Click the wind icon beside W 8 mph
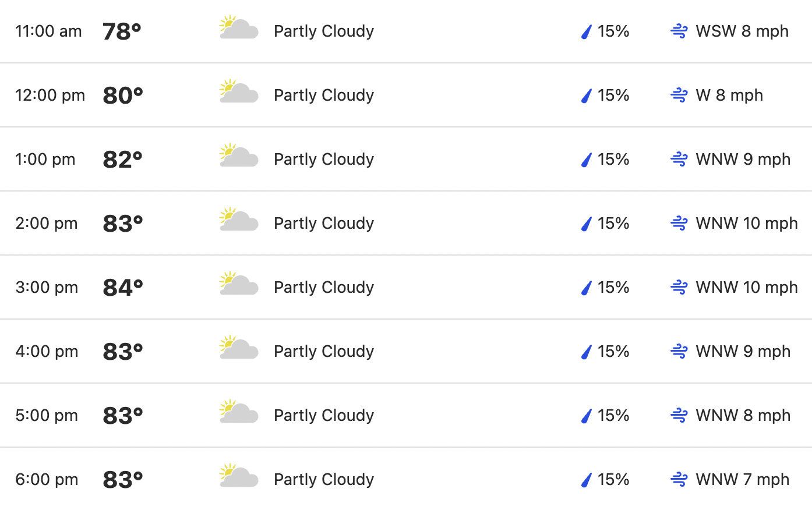Screen dimensions: 812x510 [679, 95]
